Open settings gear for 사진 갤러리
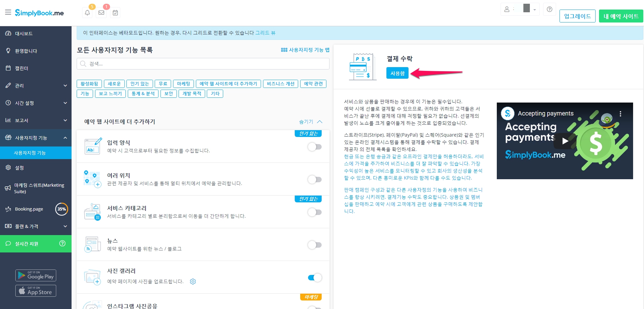 pyautogui.click(x=193, y=281)
